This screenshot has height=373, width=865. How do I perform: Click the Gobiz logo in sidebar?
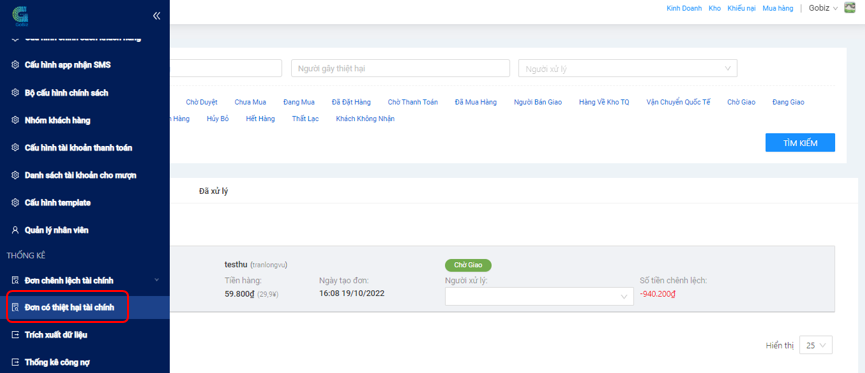[20, 15]
